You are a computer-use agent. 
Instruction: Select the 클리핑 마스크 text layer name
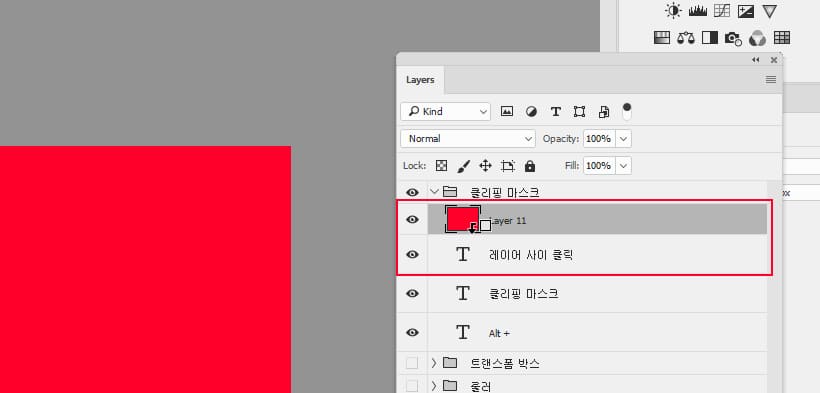pos(523,294)
